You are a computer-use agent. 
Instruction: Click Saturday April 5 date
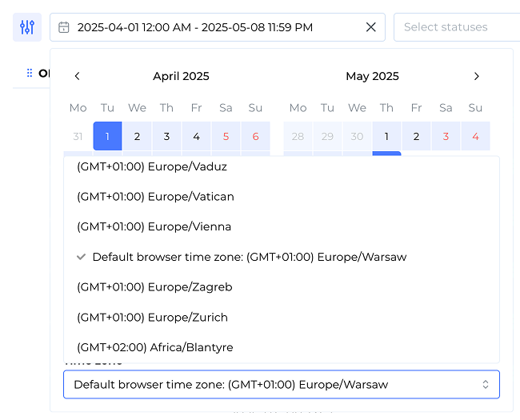226,137
